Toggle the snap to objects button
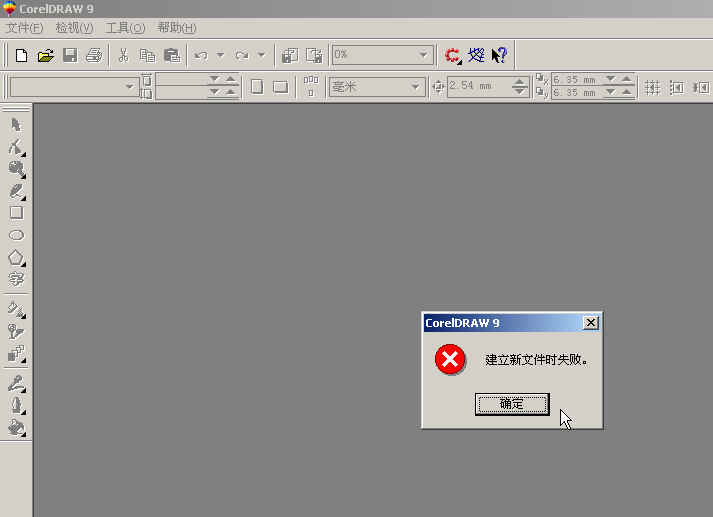The height and width of the screenshot is (517, 713). (701, 87)
